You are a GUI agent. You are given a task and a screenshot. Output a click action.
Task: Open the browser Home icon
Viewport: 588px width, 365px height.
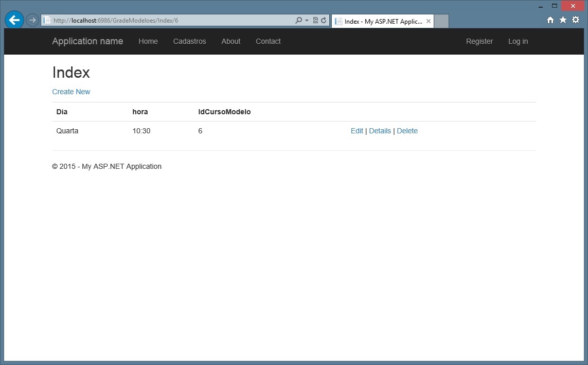(550, 20)
